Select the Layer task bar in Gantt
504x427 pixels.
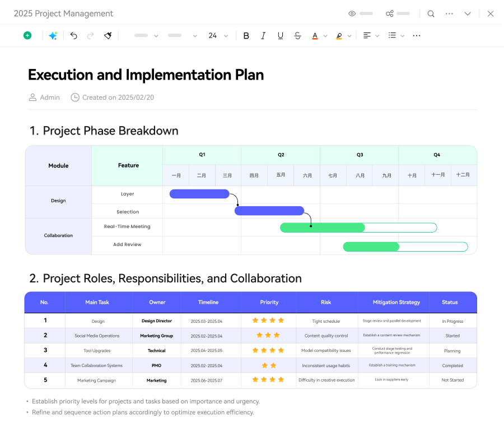point(199,194)
